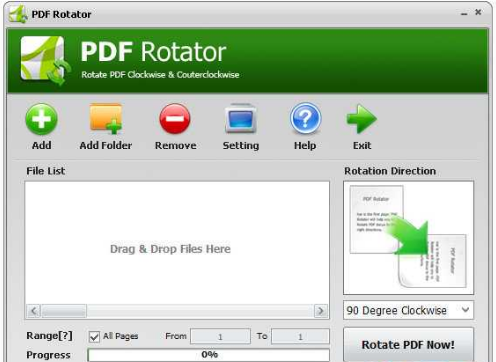Click the file list left scroll arrow
Viewport: 496px width, 362px height.
click(x=34, y=311)
